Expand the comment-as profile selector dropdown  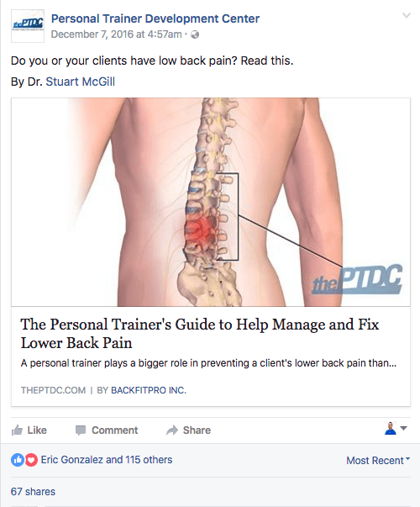(396, 429)
